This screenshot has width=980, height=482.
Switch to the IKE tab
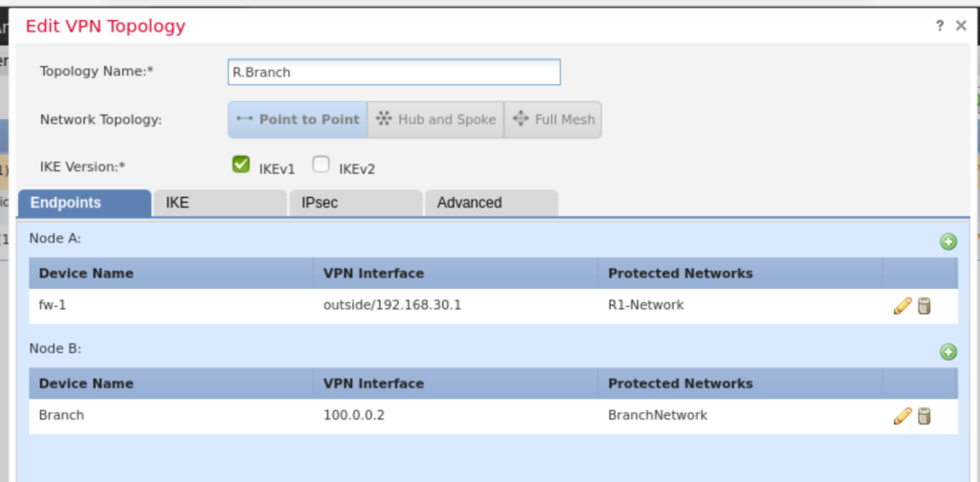click(220, 203)
